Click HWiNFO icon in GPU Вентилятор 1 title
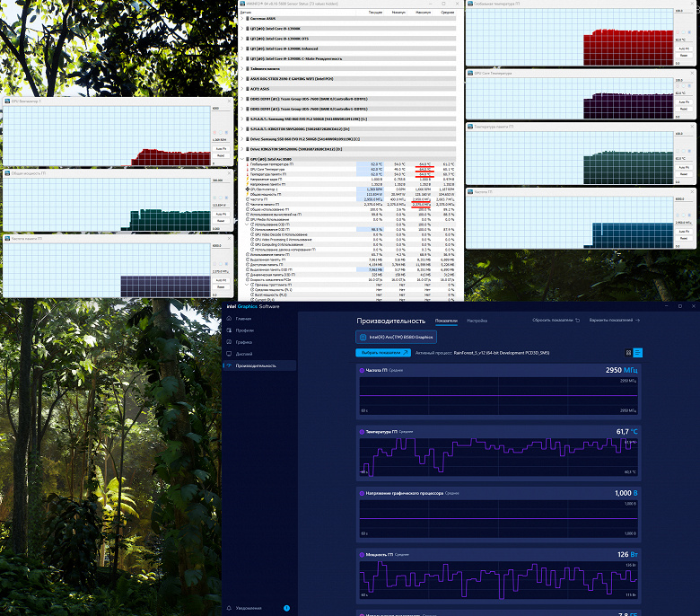 pyautogui.click(x=7, y=101)
